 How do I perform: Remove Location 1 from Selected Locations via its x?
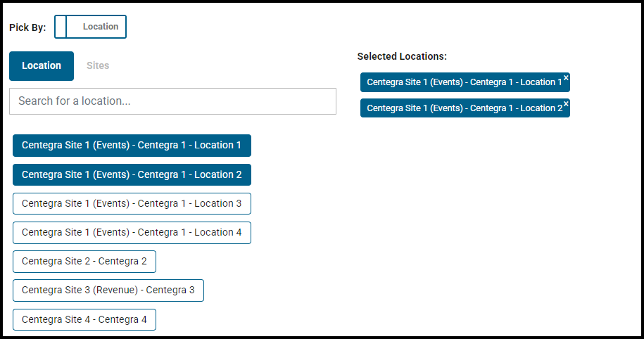coord(566,78)
